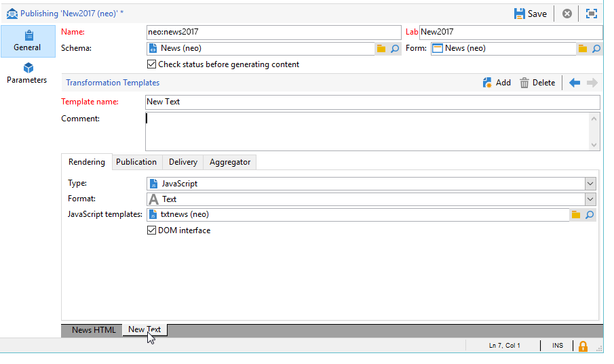614x364 pixels.
Task: Delete the transformation template
Action: 537,83
